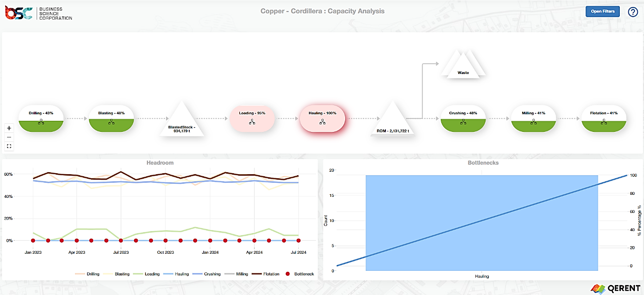Open the help question mark icon

(x=633, y=11)
